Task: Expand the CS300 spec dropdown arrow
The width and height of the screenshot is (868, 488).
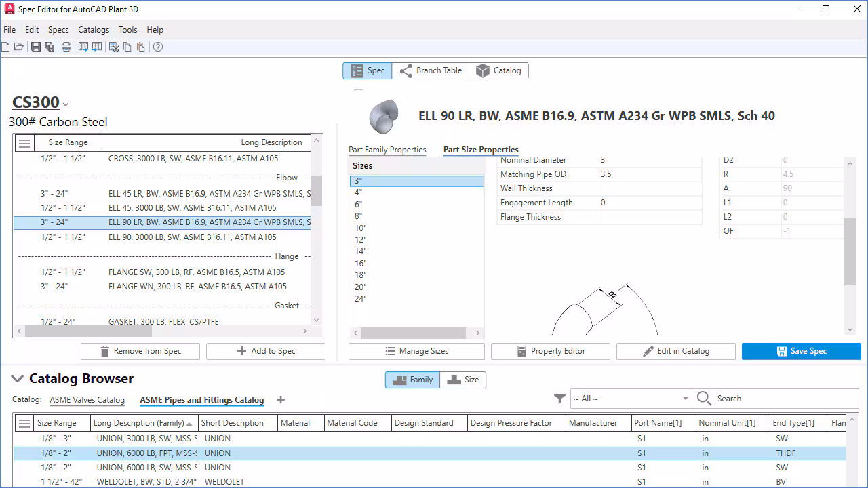Action: (x=66, y=104)
